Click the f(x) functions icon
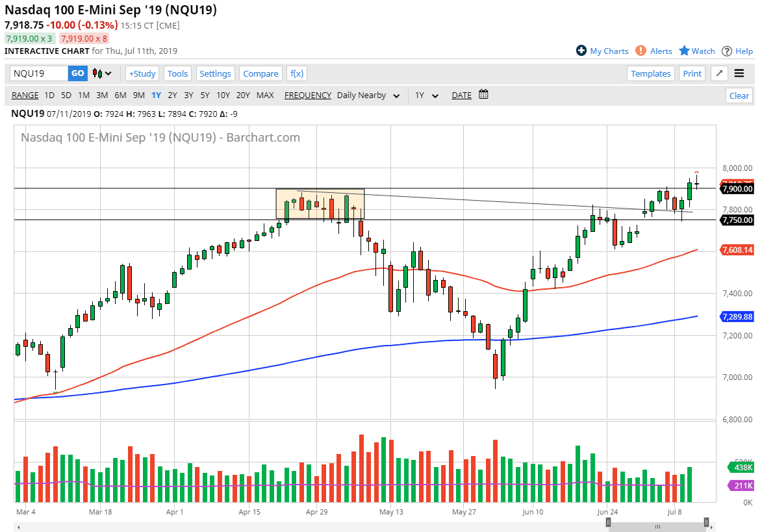The height and width of the screenshot is (532, 762). coord(296,73)
